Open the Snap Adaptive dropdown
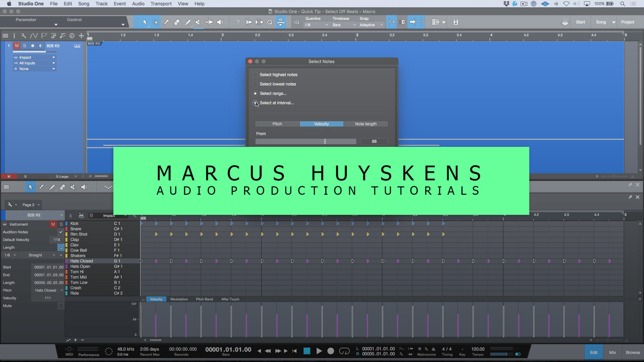This screenshot has width=644, height=362. point(371,25)
